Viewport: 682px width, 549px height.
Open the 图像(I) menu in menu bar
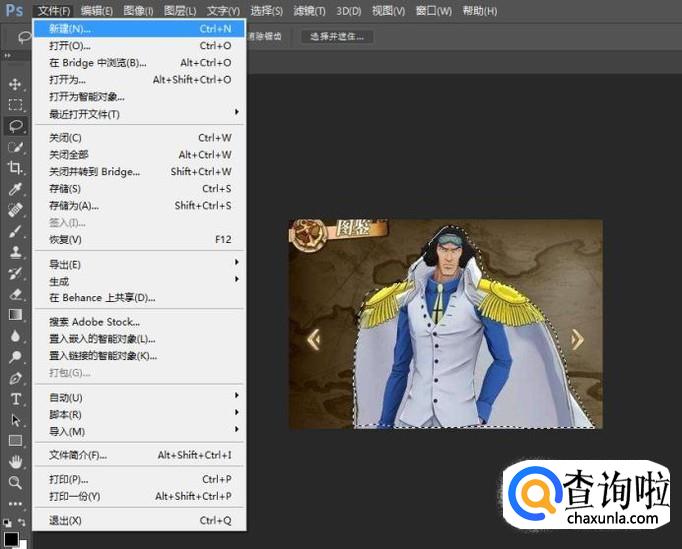tap(138, 10)
